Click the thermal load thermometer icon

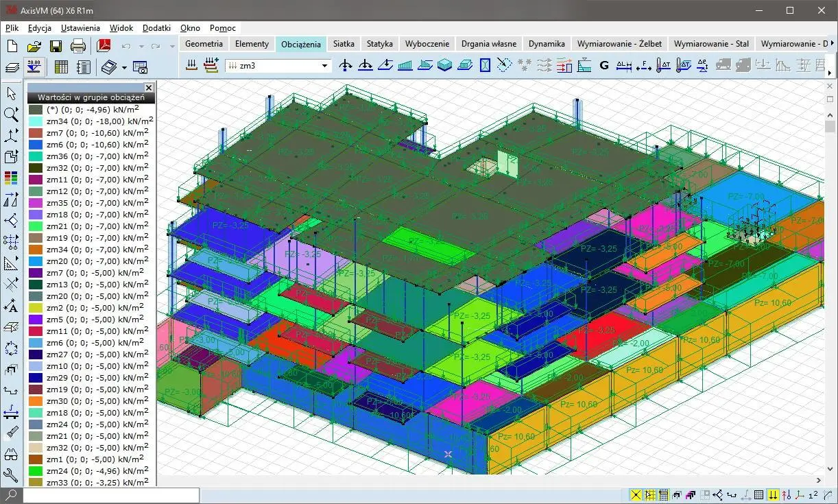(x=663, y=66)
